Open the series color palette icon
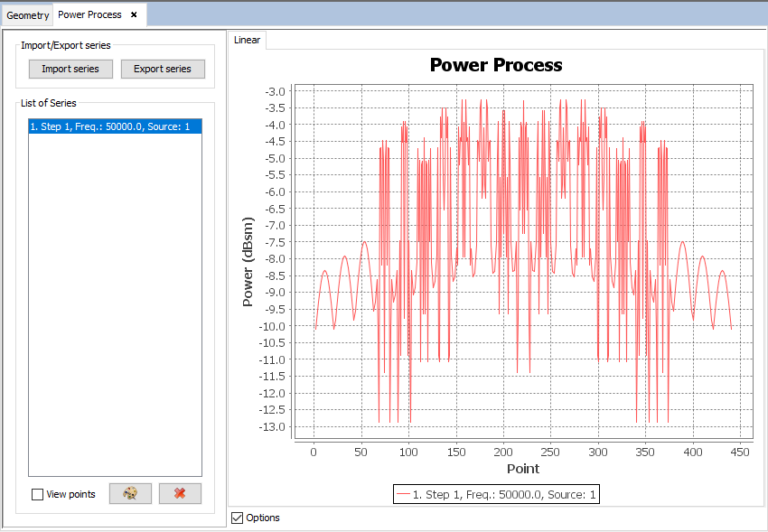Screen dimensions: 768x532 [130, 493]
